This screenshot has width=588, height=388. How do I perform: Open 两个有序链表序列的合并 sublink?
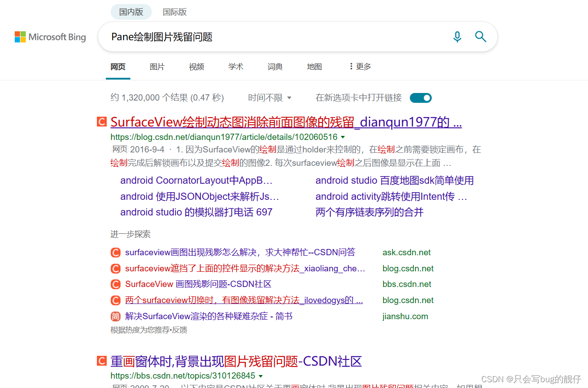[369, 212]
